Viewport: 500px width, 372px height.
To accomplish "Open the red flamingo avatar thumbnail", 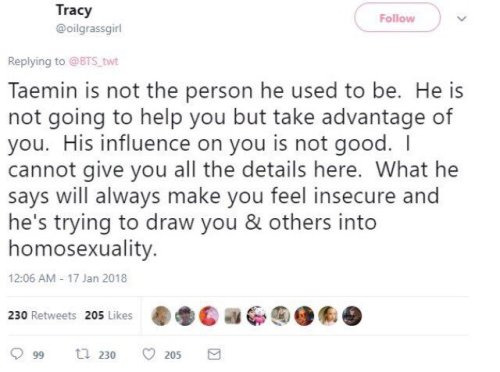I will tap(209, 315).
